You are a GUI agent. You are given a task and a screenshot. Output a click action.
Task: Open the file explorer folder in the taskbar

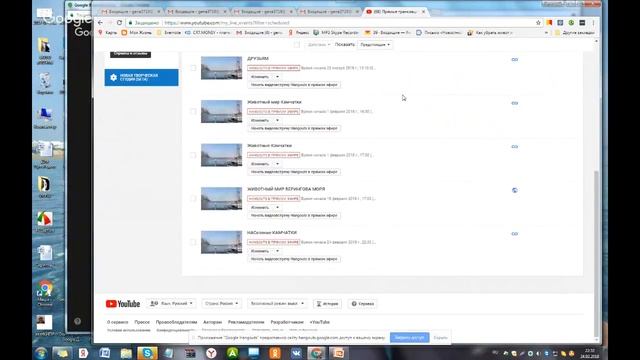[126, 353]
